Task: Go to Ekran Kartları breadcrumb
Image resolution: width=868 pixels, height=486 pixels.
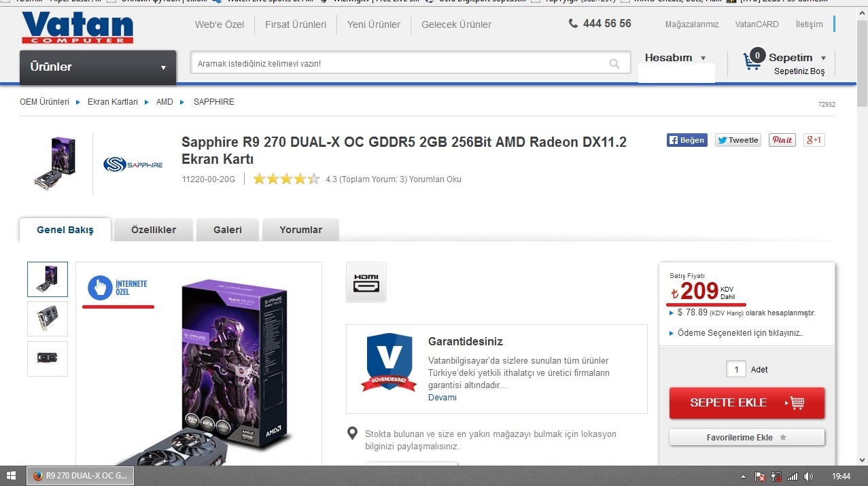Action: click(113, 102)
